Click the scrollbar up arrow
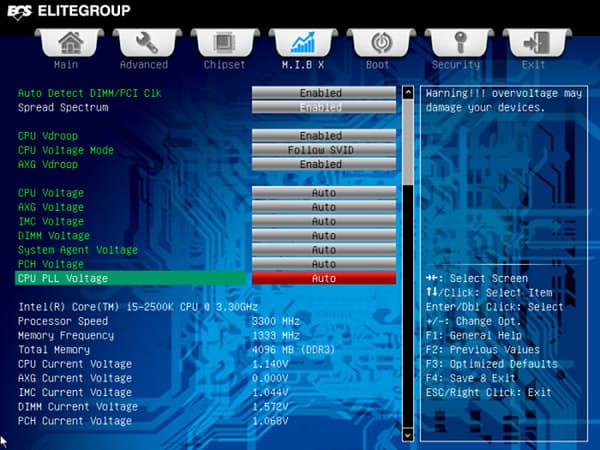This screenshot has height=450, width=600. pyautogui.click(x=408, y=92)
